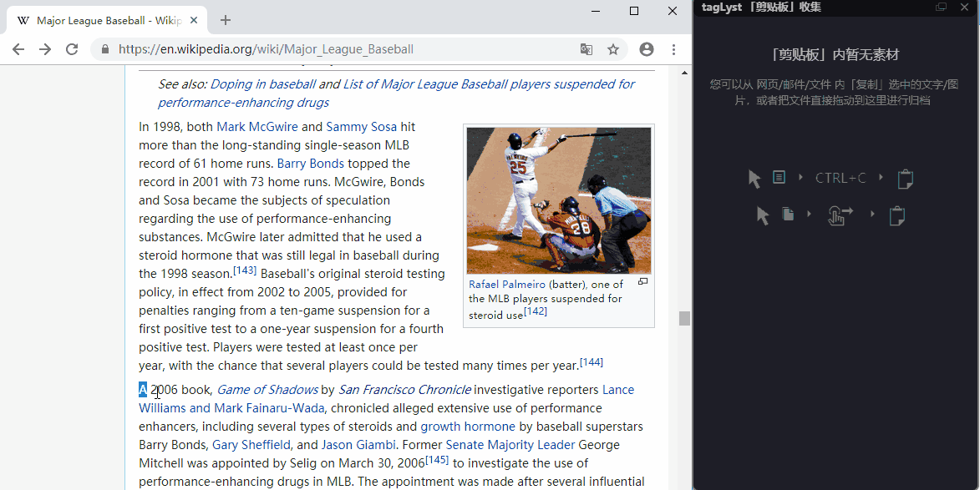Follow the Sammy Sosa link
Image resolution: width=980 pixels, height=490 pixels.
tap(361, 127)
